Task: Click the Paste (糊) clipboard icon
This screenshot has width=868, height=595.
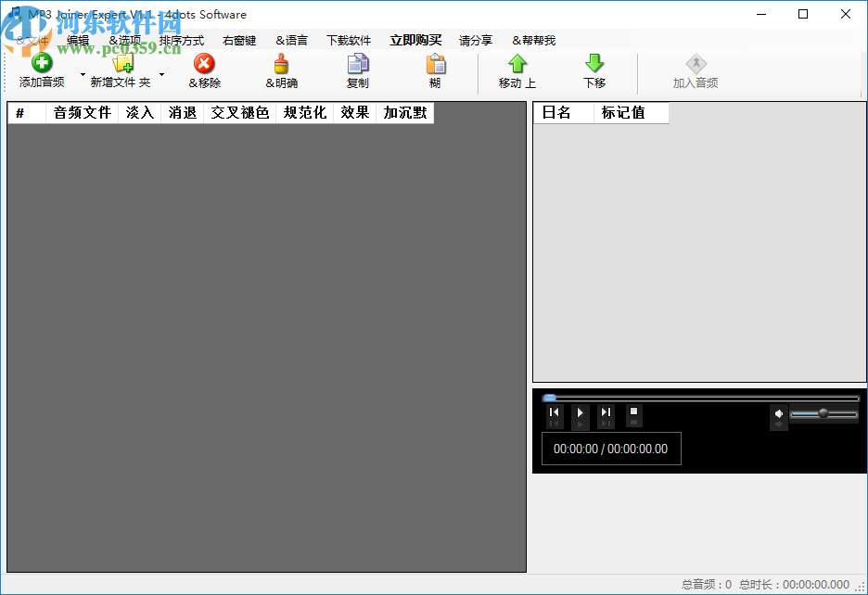Action: [435, 65]
